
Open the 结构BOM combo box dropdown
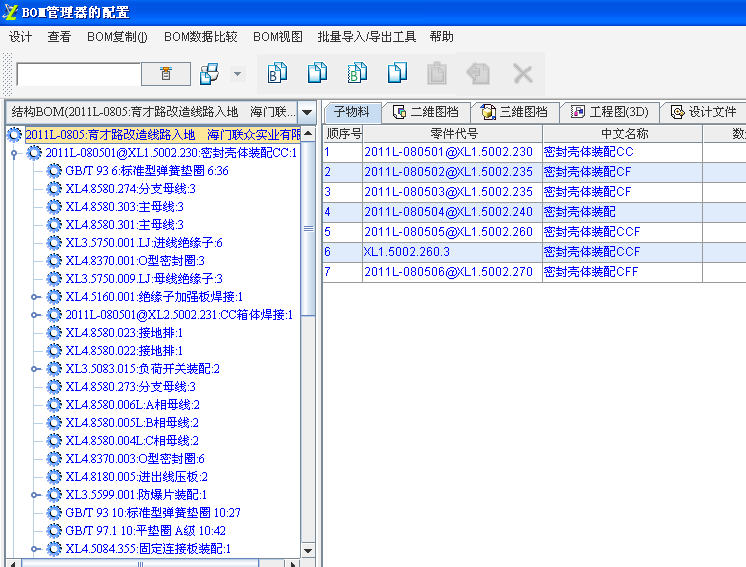click(308, 112)
